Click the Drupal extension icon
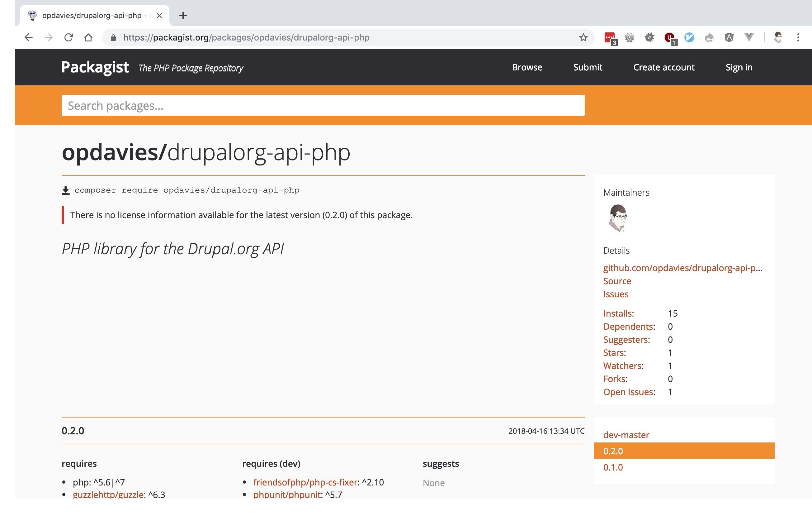Screen dimensions: 812x516 (709, 37)
